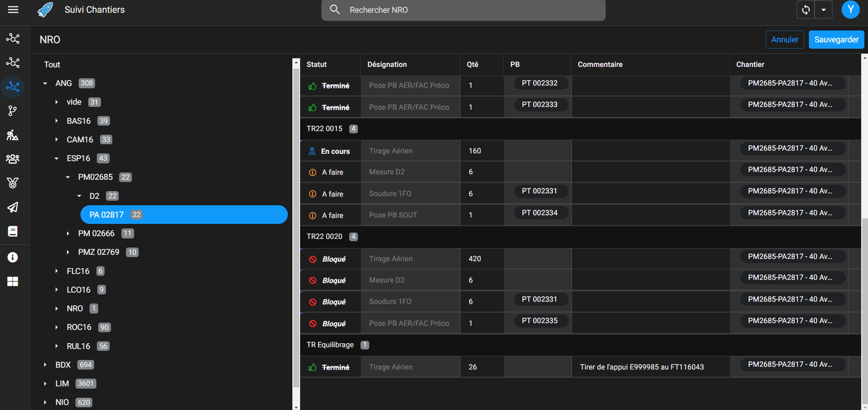
Task: Click the Annuler button
Action: [x=784, y=40]
